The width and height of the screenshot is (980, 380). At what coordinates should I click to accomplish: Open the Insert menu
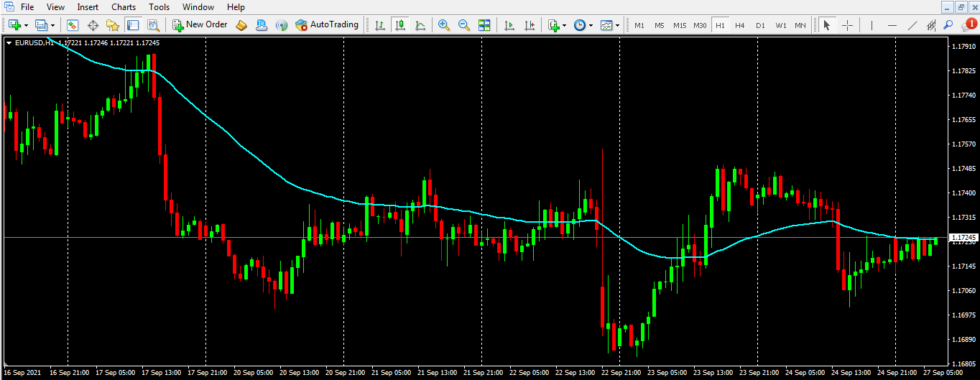(x=88, y=7)
